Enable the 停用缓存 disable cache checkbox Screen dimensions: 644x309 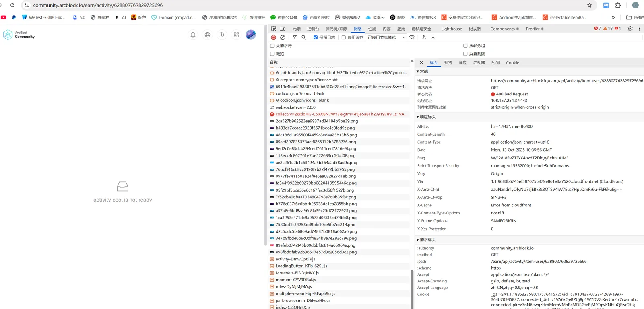click(x=344, y=37)
